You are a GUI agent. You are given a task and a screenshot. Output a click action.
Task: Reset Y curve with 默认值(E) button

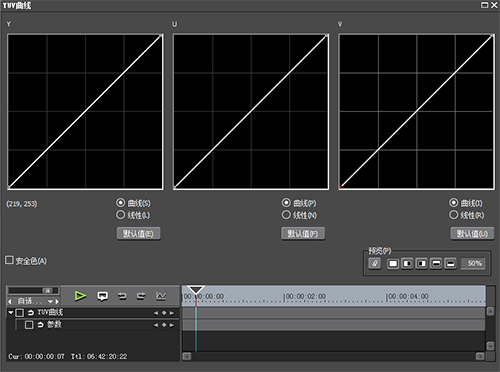pyautogui.click(x=139, y=234)
